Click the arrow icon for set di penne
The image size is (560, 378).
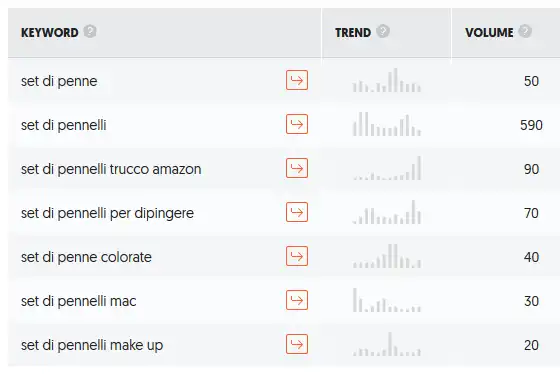click(297, 80)
